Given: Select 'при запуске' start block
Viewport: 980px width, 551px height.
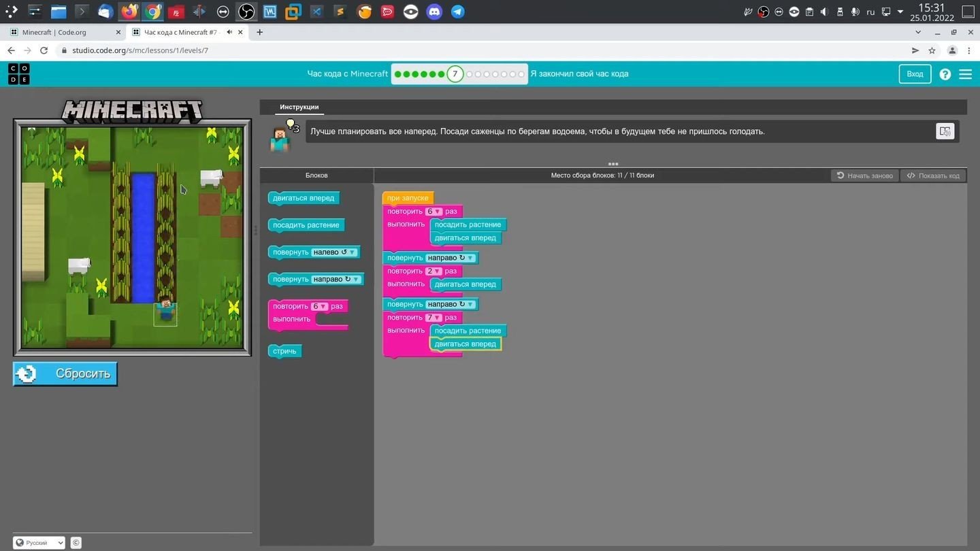Looking at the screenshot, I should (x=408, y=198).
